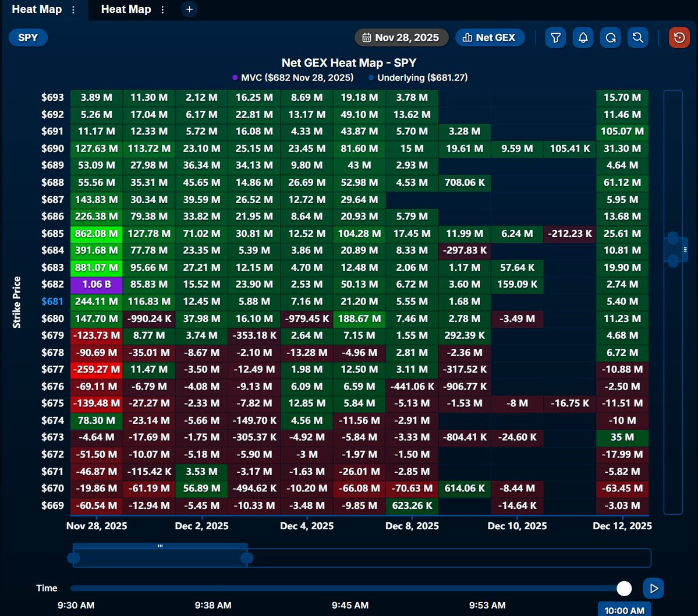This screenshot has height=616, width=698.
Task: Switch to the second Heat Map tab
Action: pyautogui.click(x=126, y=9)
